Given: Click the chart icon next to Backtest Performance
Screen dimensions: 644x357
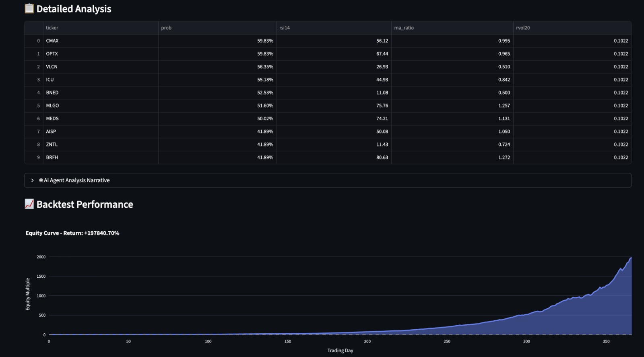Looking at the screenshot, I should click(x=29, y=204).
